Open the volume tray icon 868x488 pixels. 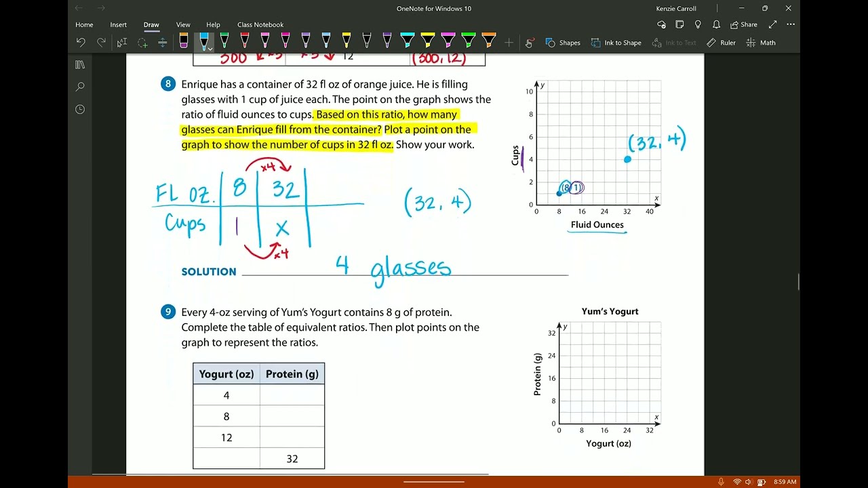(749, 482)
